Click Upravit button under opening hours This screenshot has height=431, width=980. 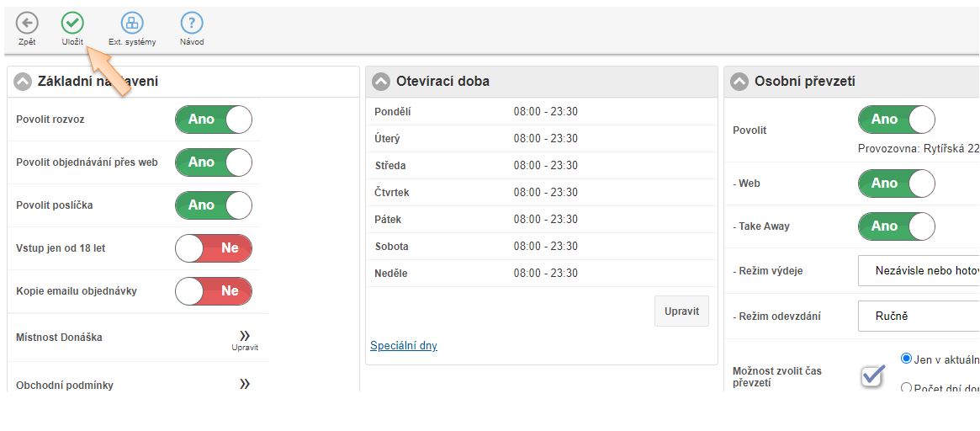[x=681, y=311]
